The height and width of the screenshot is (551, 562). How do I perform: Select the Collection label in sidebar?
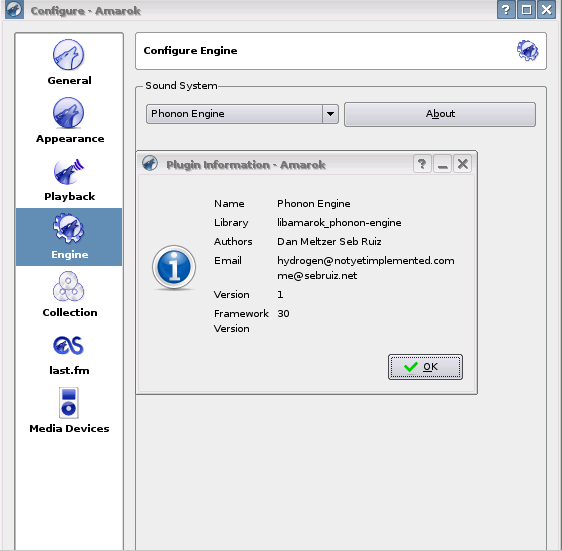pyautogui.click(x=70, y=313)
